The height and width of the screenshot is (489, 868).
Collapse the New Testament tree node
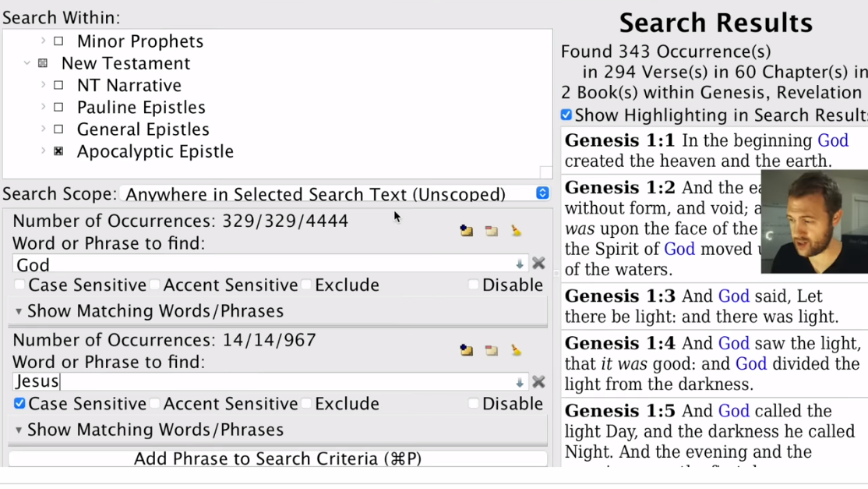pyautogui.click(x=27, y=63)
